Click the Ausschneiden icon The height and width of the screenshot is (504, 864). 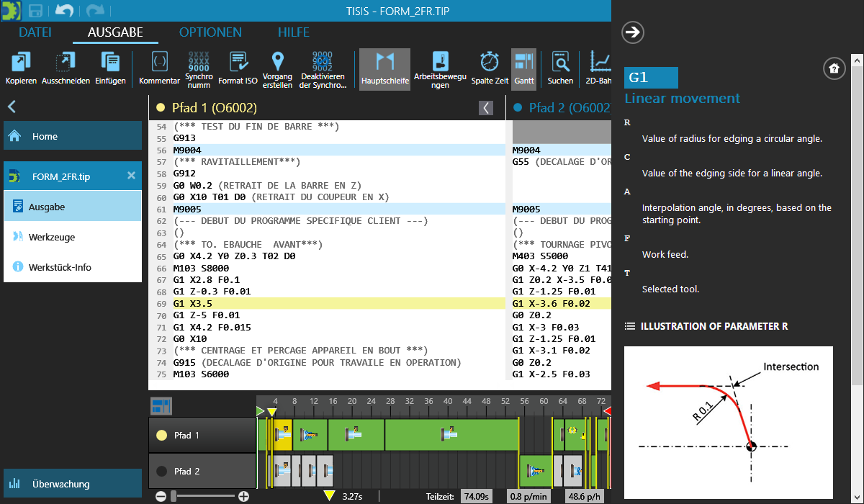click(66, 63)
